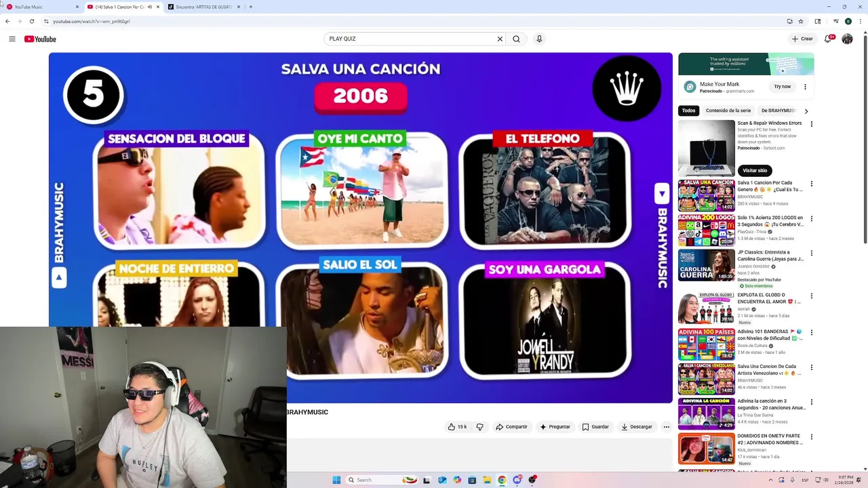The width and height of the screenshot is (868, 488).
Task: Clear the PLAY QUIZ search text
Action: [500, 39]
